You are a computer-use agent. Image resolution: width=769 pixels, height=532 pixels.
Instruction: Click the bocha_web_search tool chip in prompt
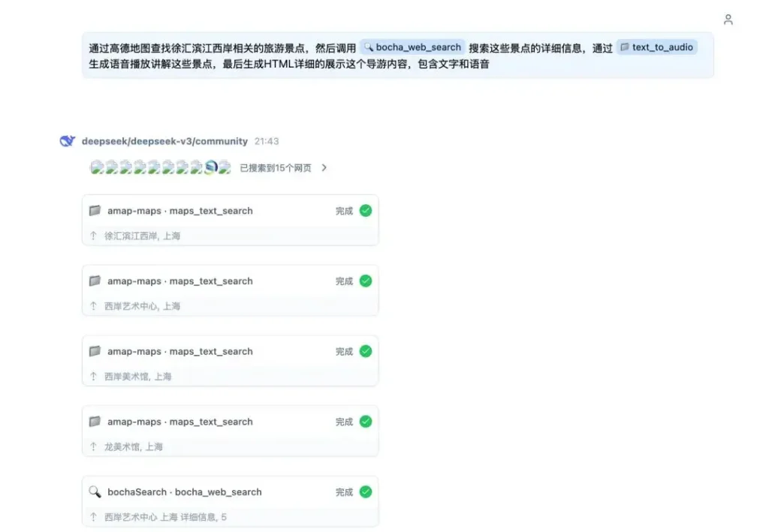tap(412, 47)
